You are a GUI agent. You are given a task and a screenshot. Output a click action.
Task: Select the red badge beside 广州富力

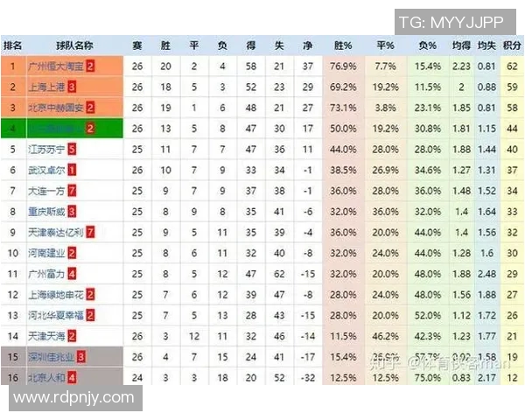72,273
